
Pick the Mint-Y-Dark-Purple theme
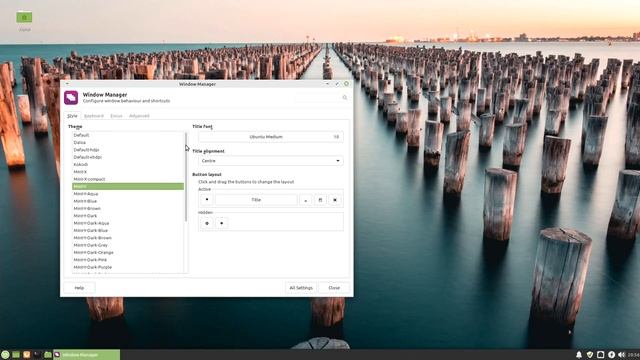(x=128, y=267)
